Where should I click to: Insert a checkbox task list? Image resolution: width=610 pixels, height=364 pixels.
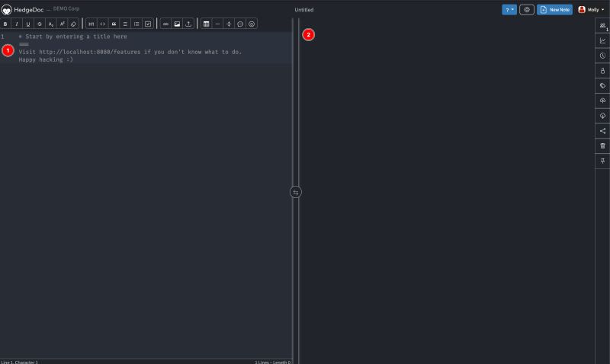[x=148, y=24]
